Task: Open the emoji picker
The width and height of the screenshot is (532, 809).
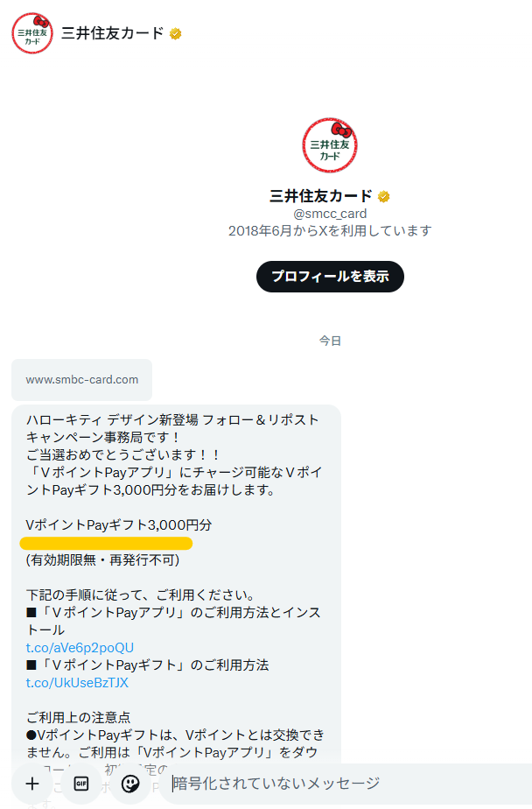Action: [129, 784]
